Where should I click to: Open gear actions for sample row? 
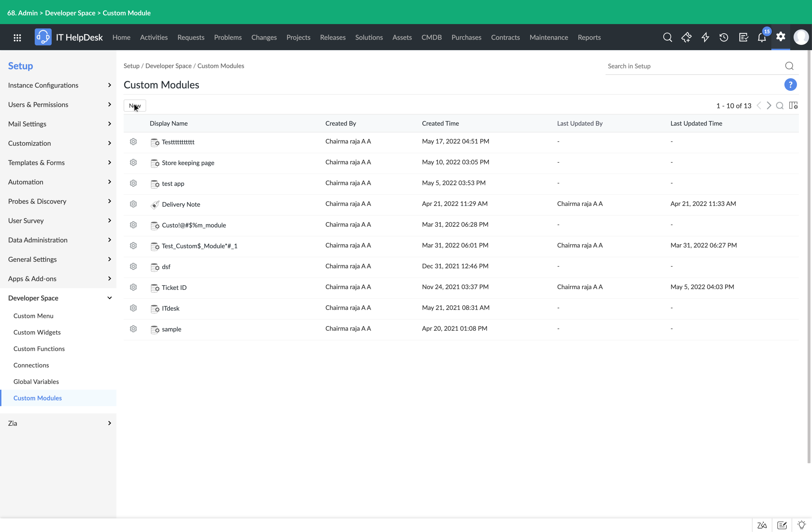tap(133, 329)
